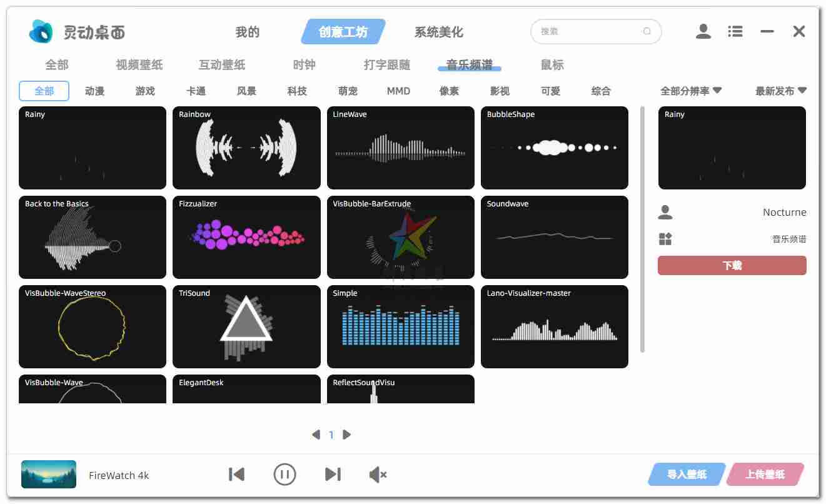This screenshot has width=826, height=504.
Task: Select the 视频壁纸 category tab
Action: [139, 64]
